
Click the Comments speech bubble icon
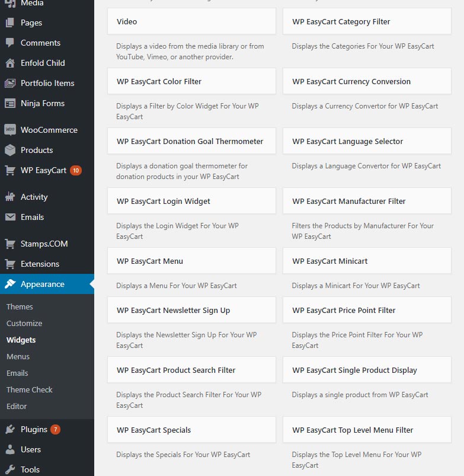coord(10,43)
